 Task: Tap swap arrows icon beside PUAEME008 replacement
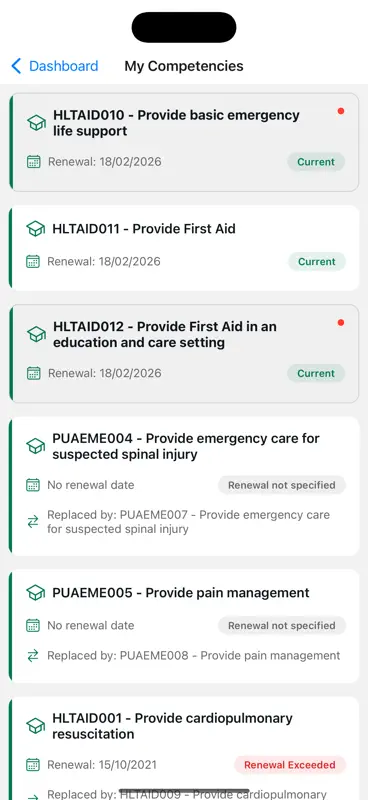pyautogui.click(x=33, y=656)
